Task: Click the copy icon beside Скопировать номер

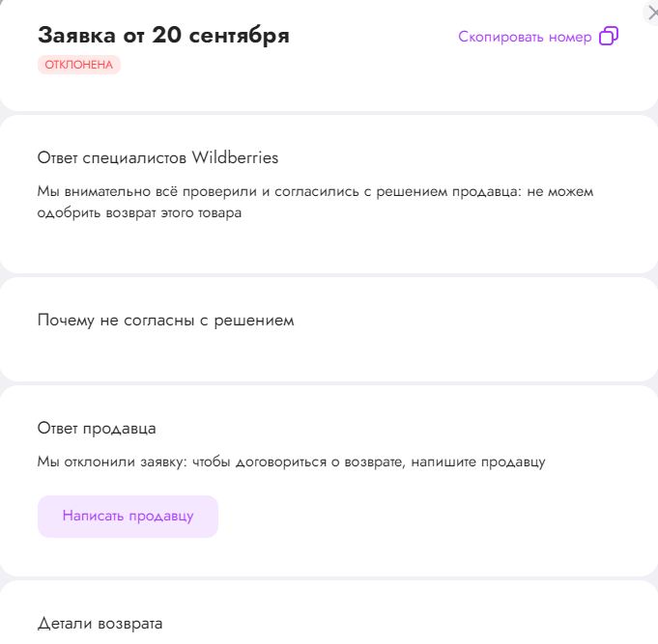Action: click(609, 37)
